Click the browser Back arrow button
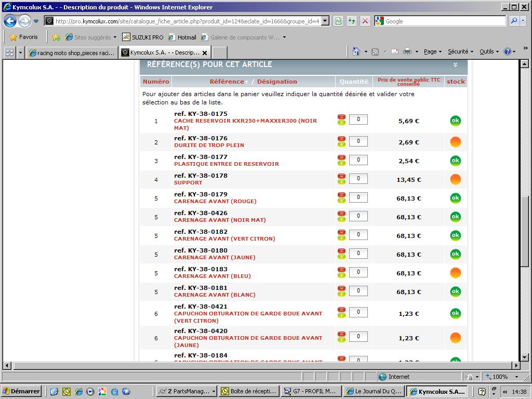Image resolution: width=532 pixels, height=399 pixels. (10, 21)
